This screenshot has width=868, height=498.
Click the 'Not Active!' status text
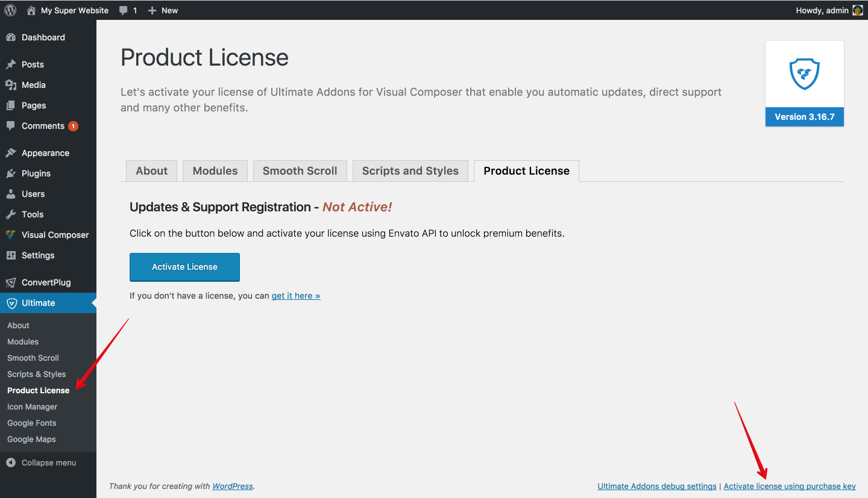357,207
